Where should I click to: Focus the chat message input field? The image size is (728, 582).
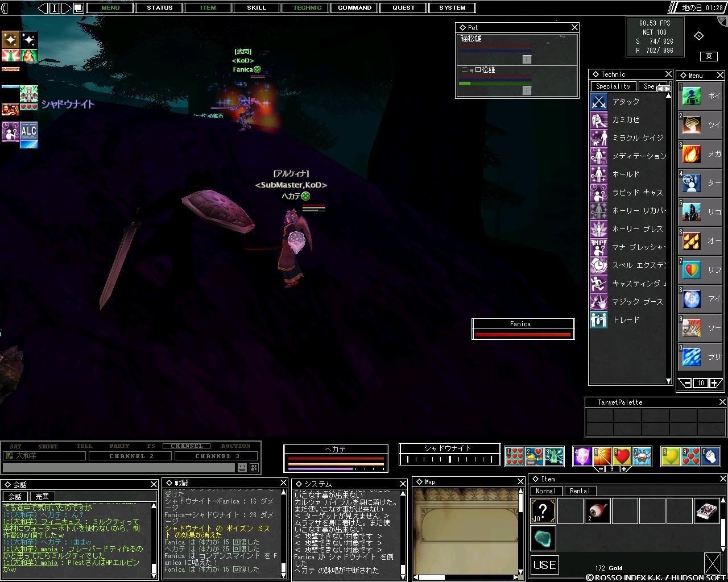(119, 468)
